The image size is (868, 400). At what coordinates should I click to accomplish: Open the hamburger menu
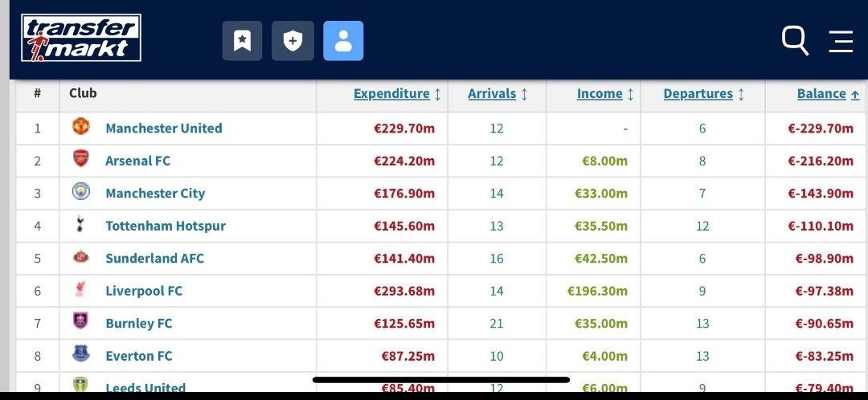click(x=841, y=41)
